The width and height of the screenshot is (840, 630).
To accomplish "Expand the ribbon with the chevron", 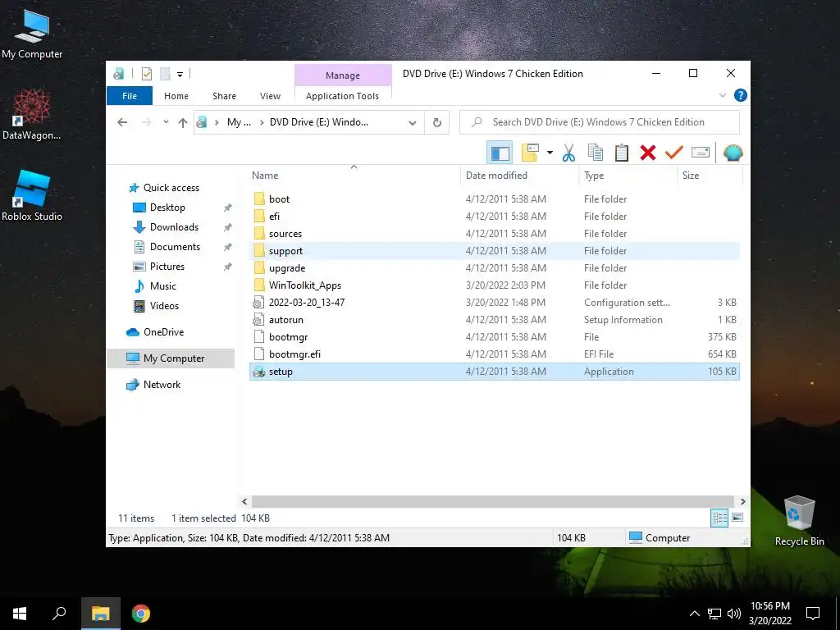I will click(722, 96).
